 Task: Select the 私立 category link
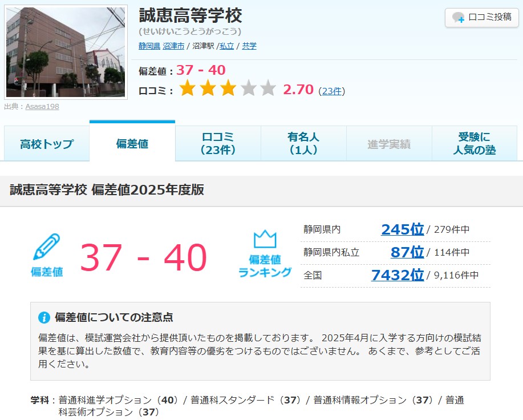tap(227, 46)
